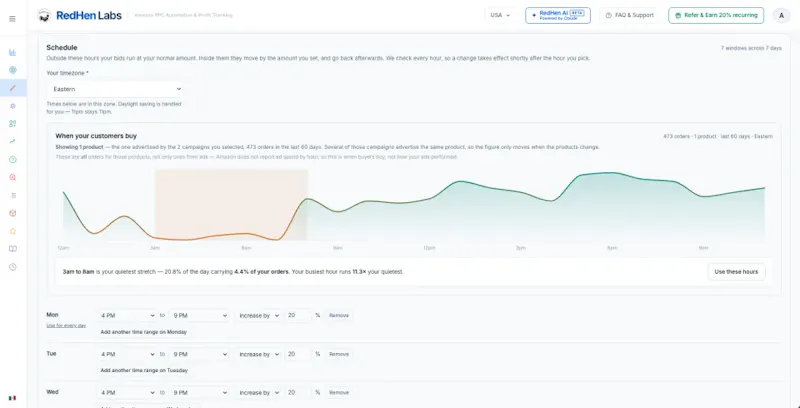Open the clock history sidebar icon
Image resolution: width=800 pixels, height=408 pixels.
coord(13,267)
